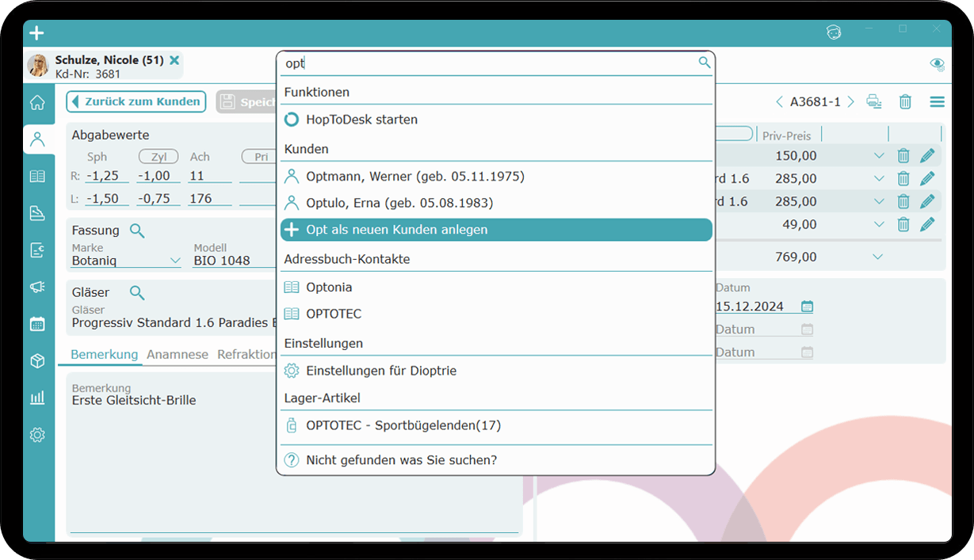This screenshot has width=974, height=560.
Task: Select HopToDesk starten from search results
Action: click(361, 120)
